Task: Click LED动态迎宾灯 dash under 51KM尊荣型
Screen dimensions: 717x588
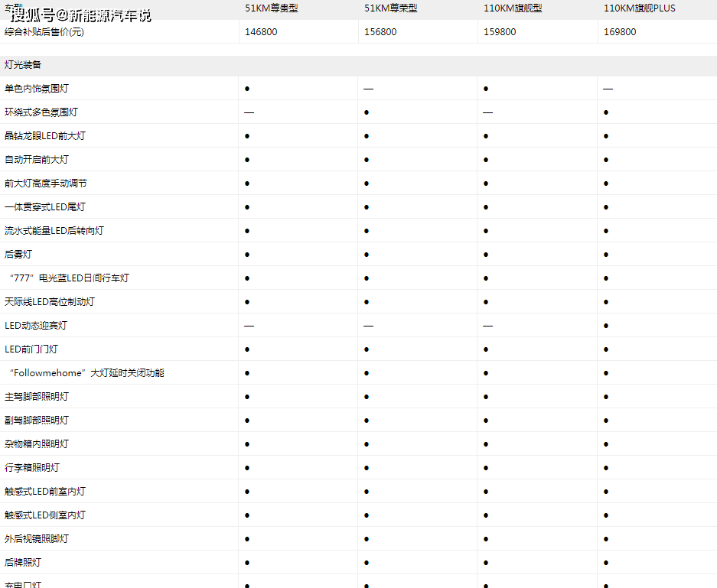Action: pyautogui.click(x=368, y=326)
